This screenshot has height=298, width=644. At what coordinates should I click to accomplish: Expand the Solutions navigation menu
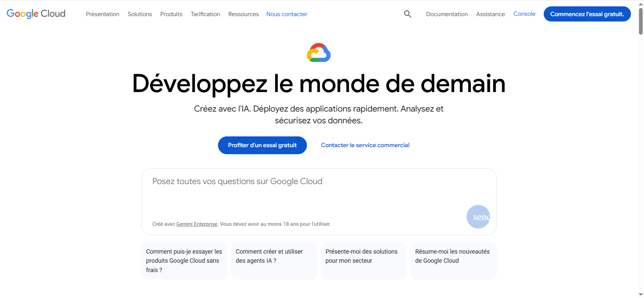click(x=140, y=14)
